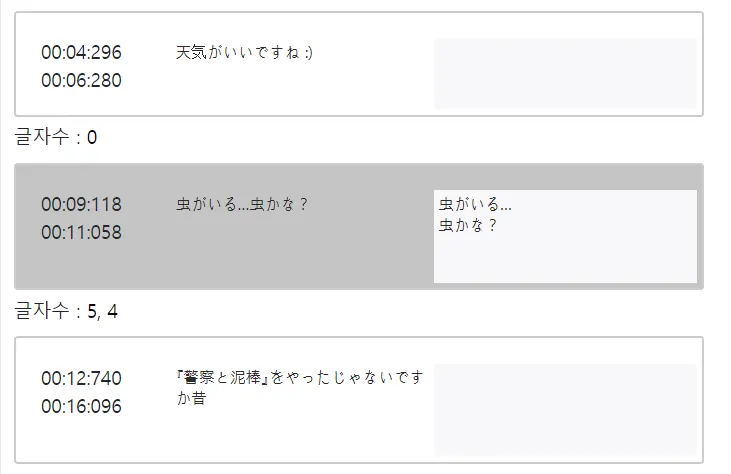Place cursor on 虫かな？ line in translation box

pos(468,224)
